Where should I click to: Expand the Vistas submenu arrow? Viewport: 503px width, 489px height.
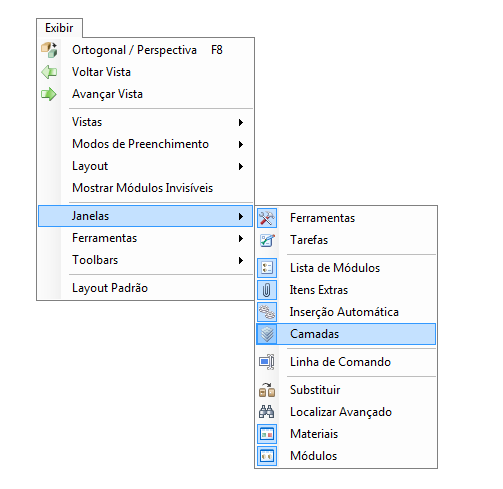point(241,122)
